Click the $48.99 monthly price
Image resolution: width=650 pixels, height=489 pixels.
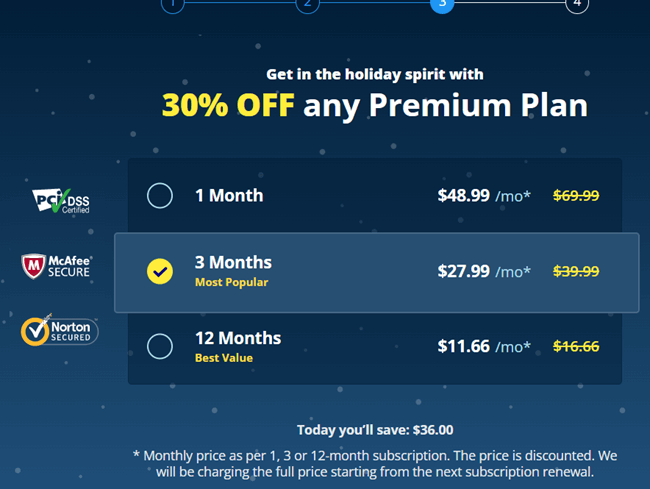point(463,196)
